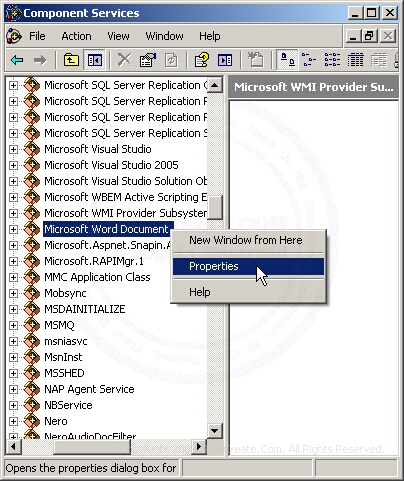Click the Install new application icon

coord(256,60)
